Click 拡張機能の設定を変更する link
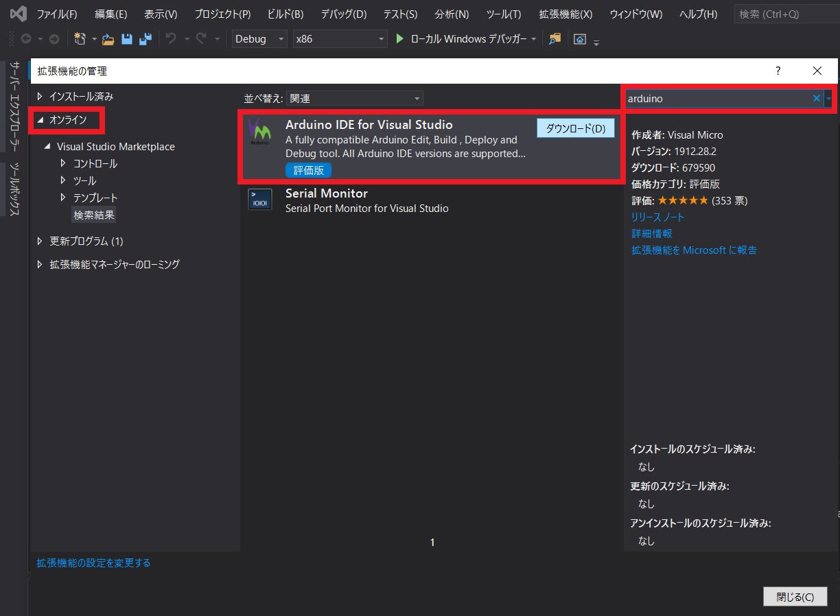 [93, 562]
